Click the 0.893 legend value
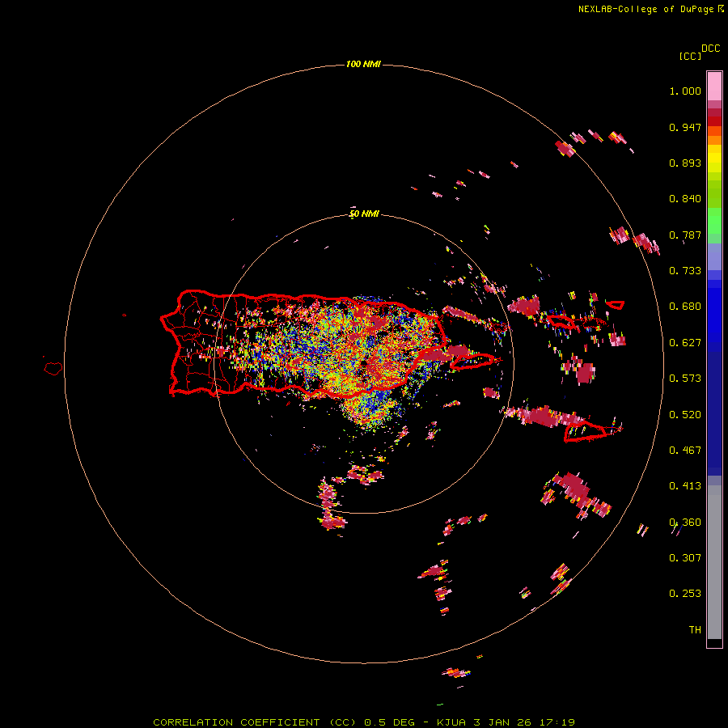Viewport: 728px width, 728px height. [685, 163]
